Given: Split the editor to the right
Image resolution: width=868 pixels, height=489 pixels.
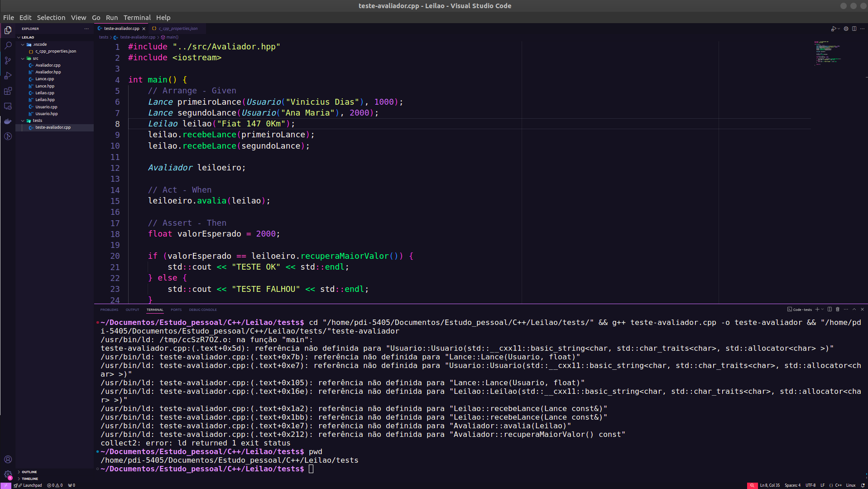Looking at the screenshot, I should point(854,29).
